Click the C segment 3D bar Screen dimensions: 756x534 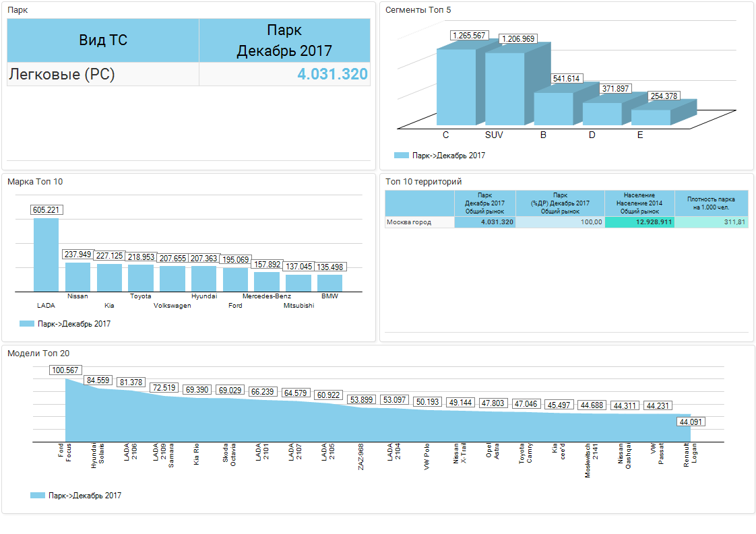click(455, 86)
